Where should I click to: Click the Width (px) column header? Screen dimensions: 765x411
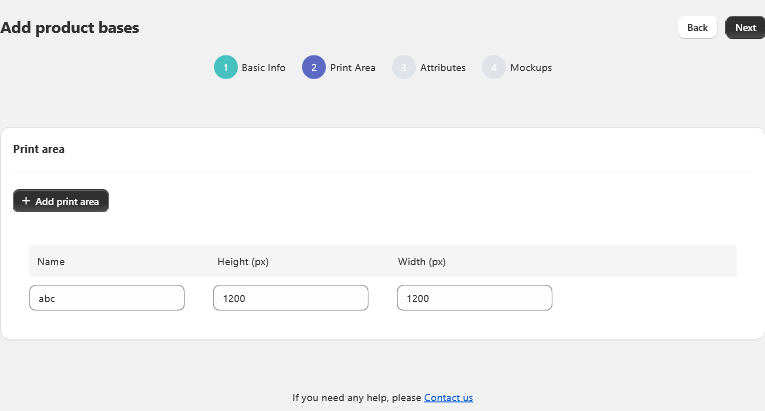tap(422, 262)
